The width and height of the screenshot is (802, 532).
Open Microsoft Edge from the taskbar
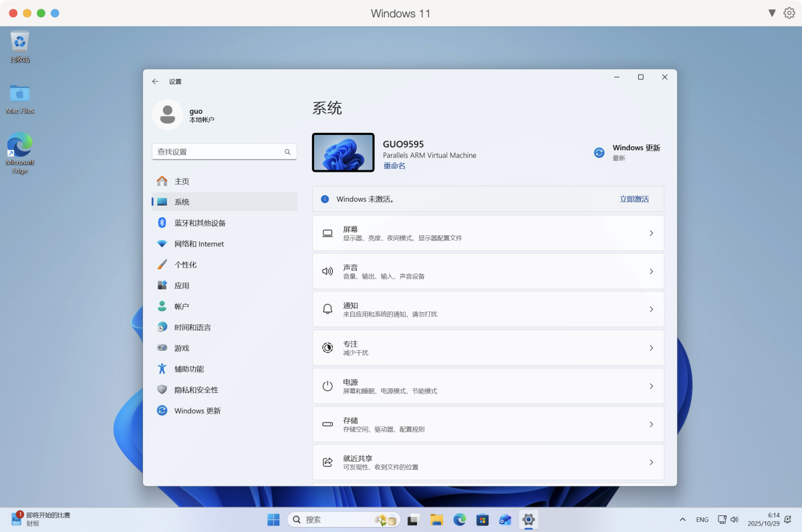click(459, 519)
